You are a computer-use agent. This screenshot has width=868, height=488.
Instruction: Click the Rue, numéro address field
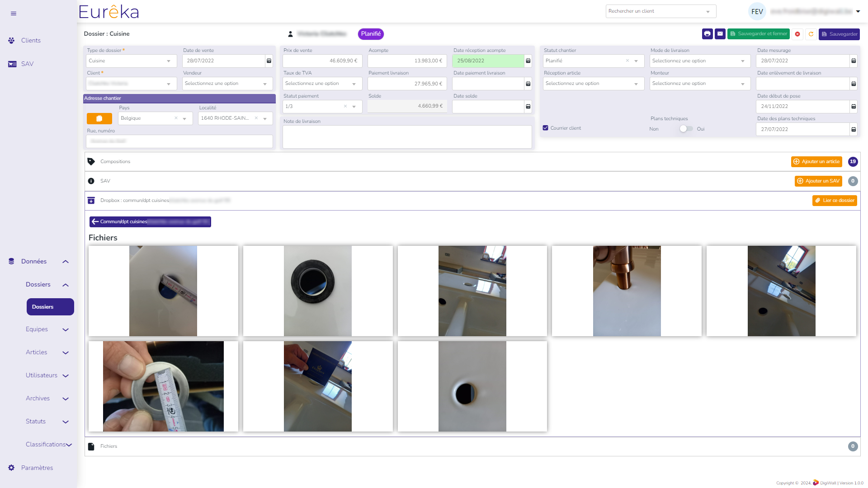179,141
